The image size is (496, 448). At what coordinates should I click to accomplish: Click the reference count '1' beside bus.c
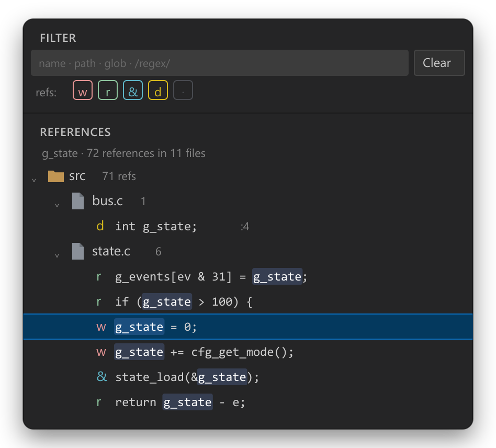pyautogui.click(x=143, y=201)
